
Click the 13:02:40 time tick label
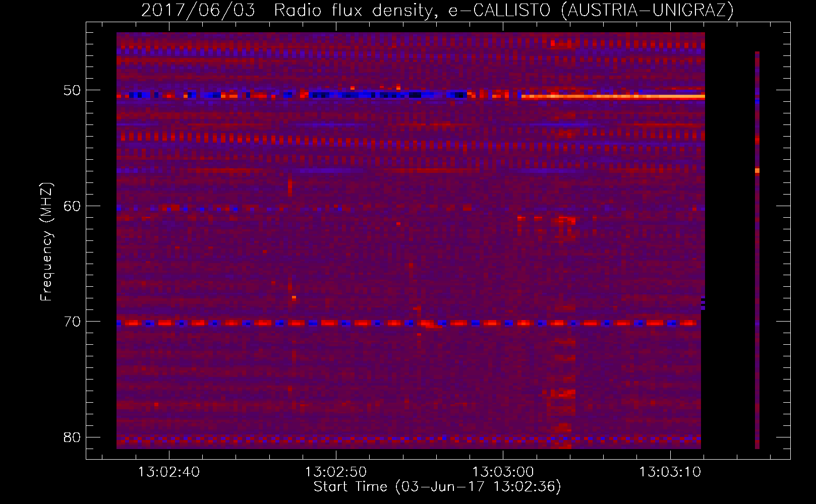pos(169,472)
